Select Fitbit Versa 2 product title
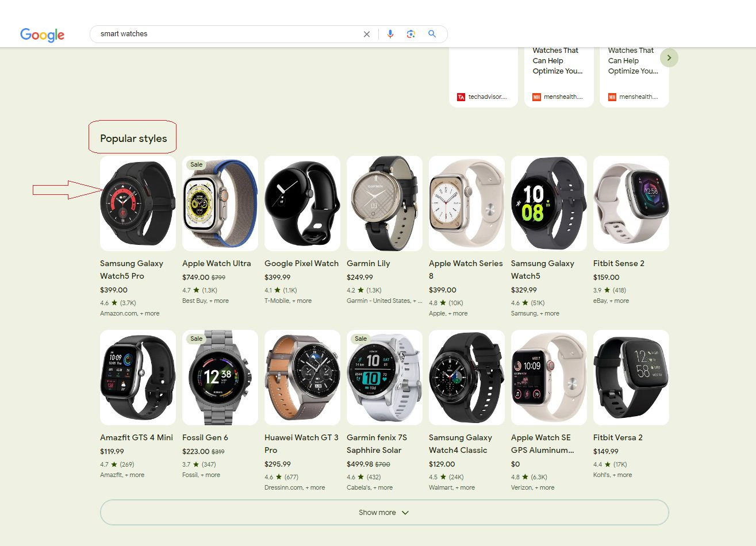 coord(617,437)
